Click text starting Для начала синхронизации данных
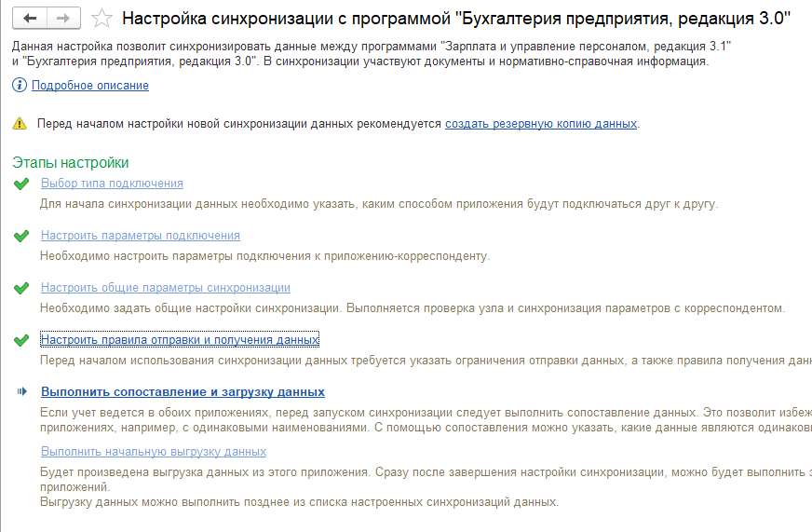 click(379, 204)
